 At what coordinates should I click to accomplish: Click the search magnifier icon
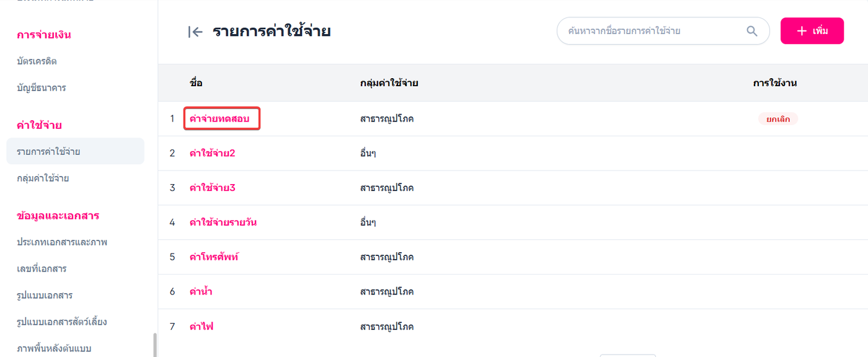coord(752,31)
